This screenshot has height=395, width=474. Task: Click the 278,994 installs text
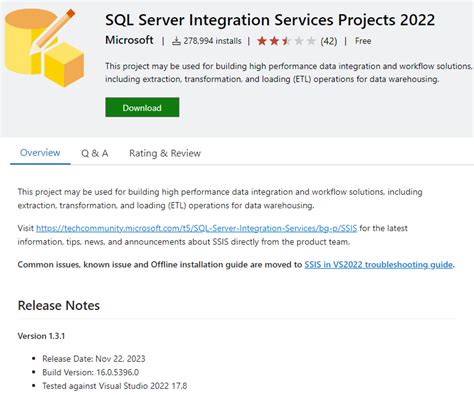tap(212, 41)
